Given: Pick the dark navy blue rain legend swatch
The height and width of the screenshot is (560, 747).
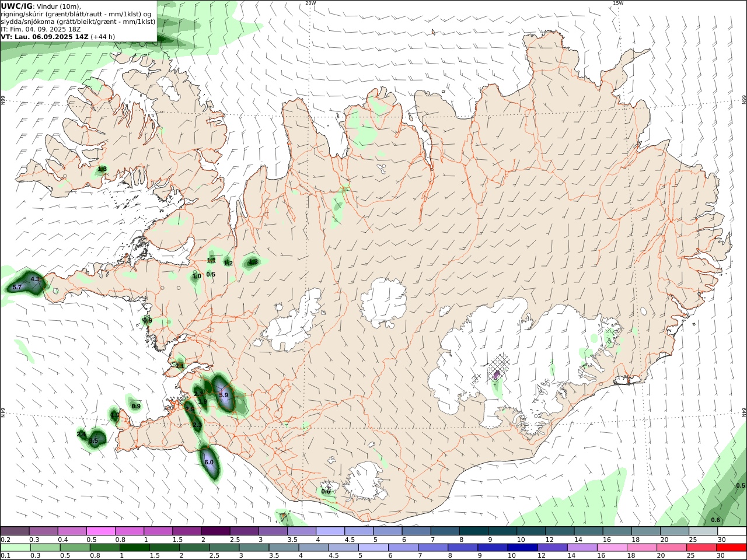Looking at the screenshot, I should tap(521, 548).
